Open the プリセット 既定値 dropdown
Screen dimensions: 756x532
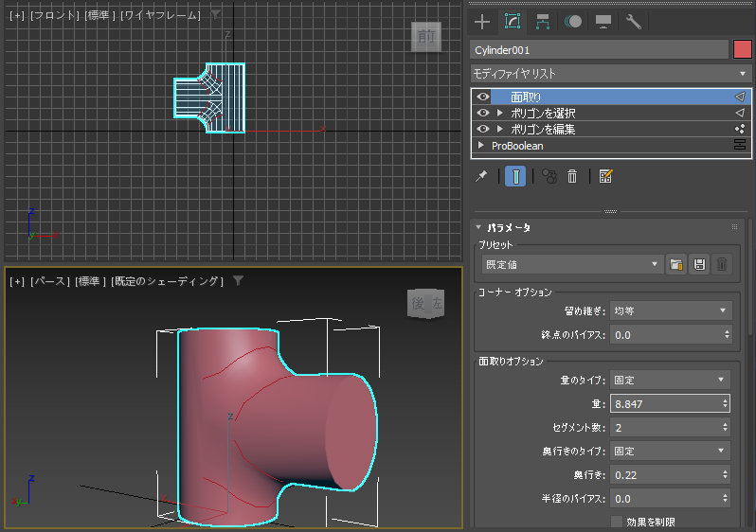[x=572, y=264]
